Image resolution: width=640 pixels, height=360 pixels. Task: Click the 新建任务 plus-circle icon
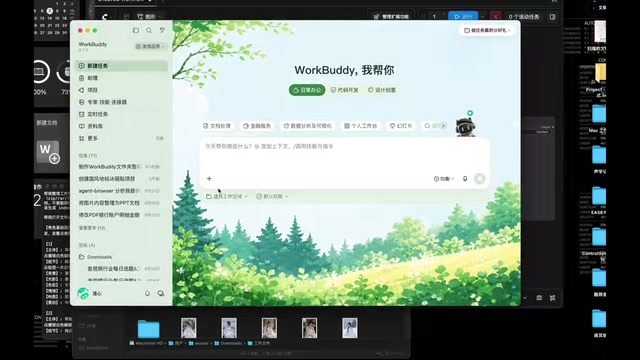pos(82,66)
